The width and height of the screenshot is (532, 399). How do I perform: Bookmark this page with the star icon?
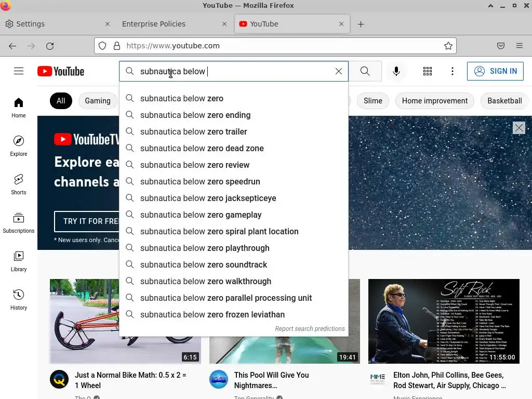pos(448,46)
